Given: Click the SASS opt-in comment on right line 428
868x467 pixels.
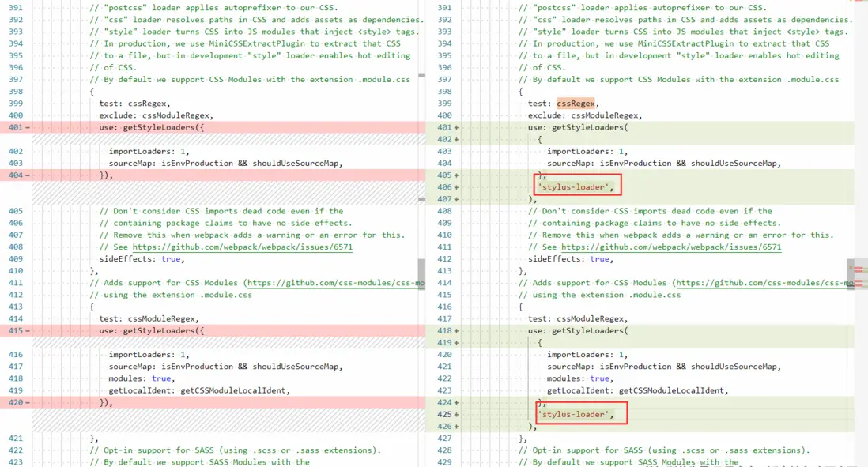Looking at the screenshot, I should [664, 450].
